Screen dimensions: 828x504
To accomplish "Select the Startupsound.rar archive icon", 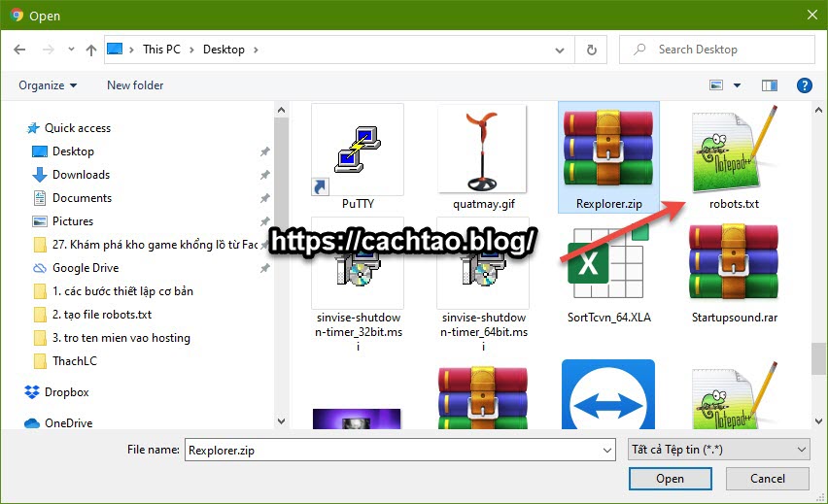I will [734, 262].
